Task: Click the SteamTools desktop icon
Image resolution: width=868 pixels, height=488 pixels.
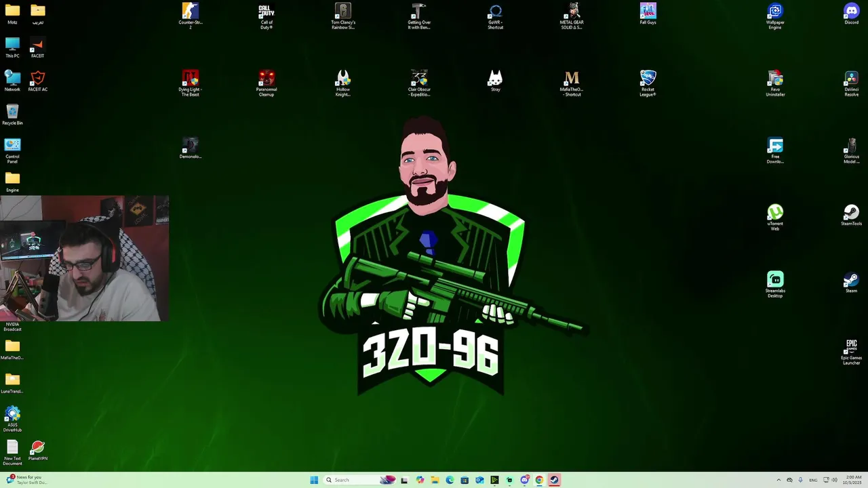Action: [852, 215]
